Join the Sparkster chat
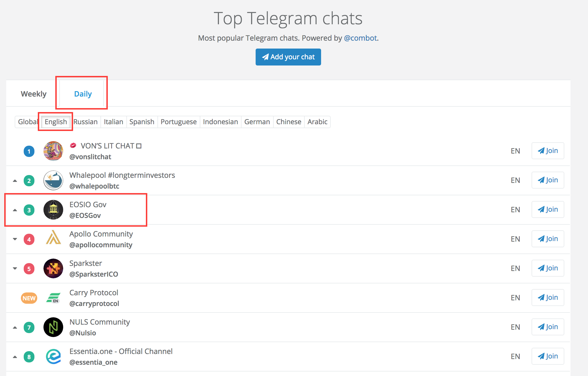Viewport: 588px width, 376px height. [548, 268]
